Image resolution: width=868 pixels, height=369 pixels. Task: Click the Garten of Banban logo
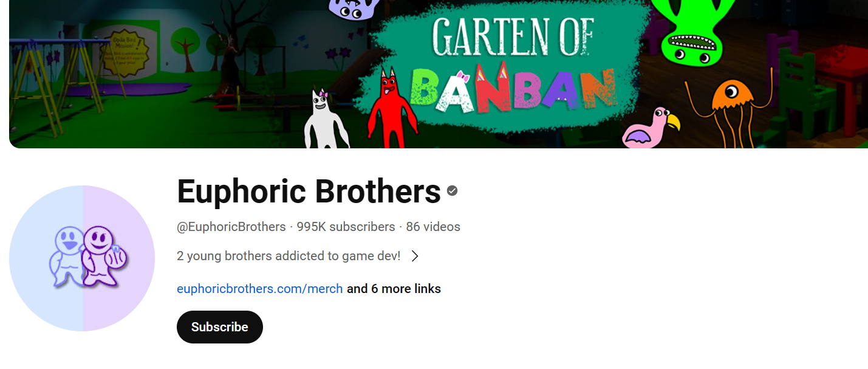[x=509, y=66]
